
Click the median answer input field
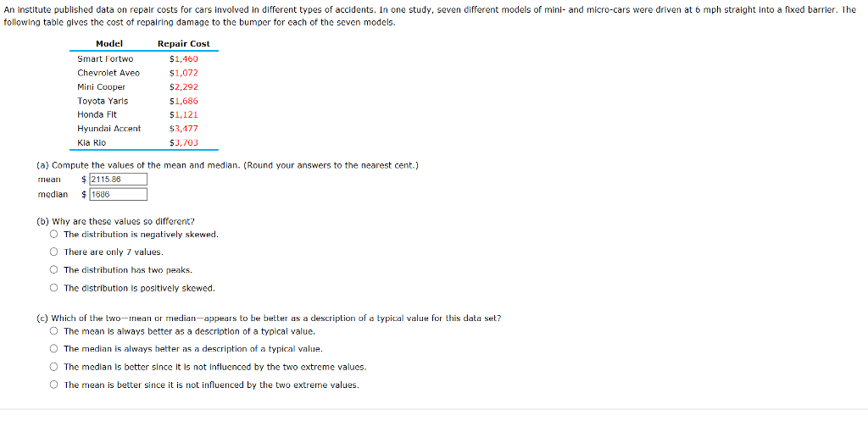[118, 194]
